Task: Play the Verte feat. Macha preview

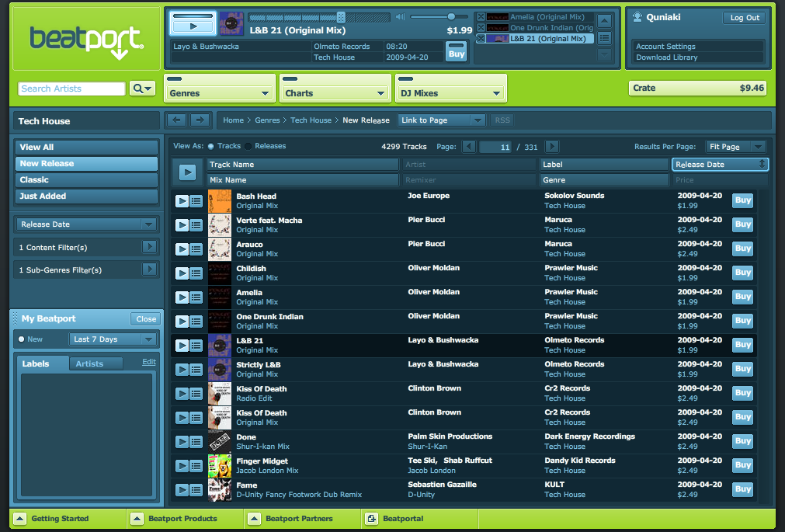Action: (x=182, y=225)
